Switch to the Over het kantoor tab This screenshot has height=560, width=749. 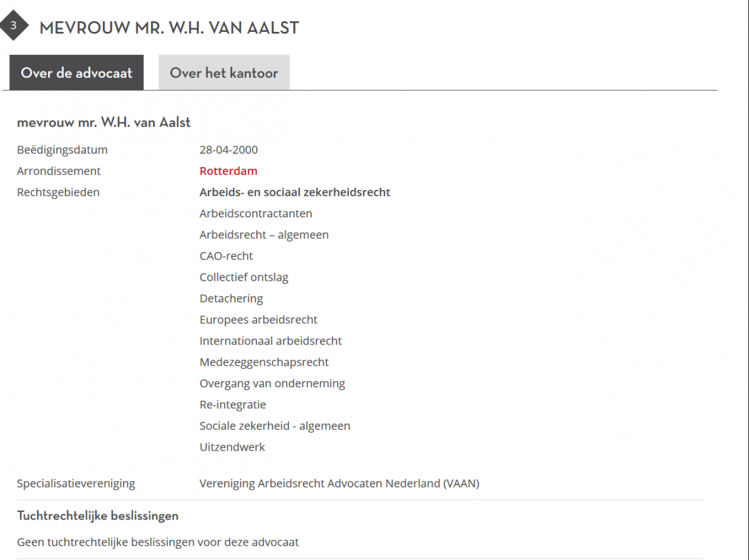pos(223,72)
